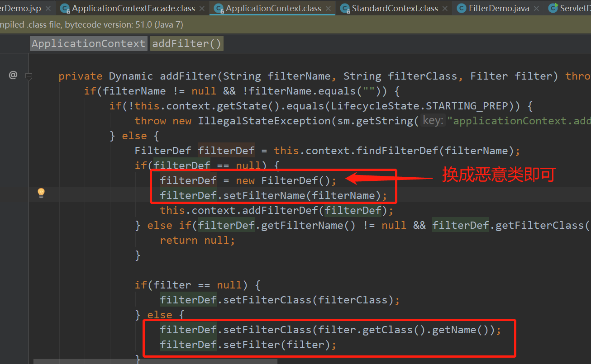The height and width of the screenshot is (364, 591).
Task: Click the class icon on ApplicationContextFacade.class tab
Action: (64, 8)
